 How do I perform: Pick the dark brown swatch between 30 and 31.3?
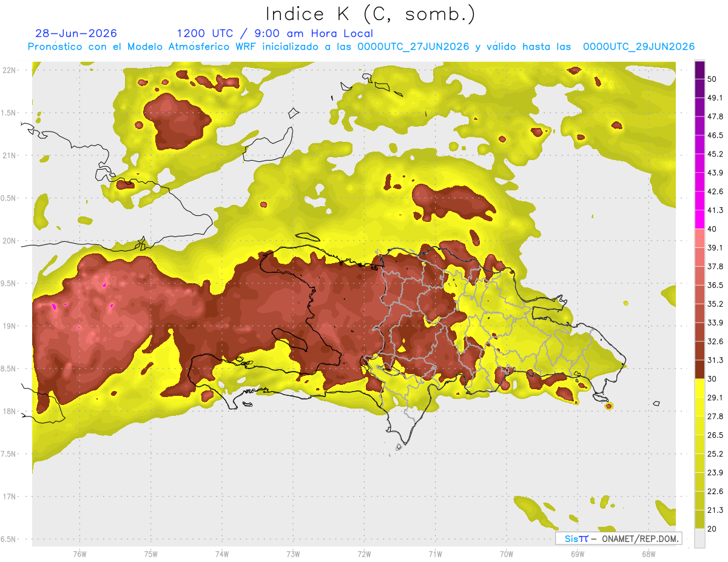[699, 369]
